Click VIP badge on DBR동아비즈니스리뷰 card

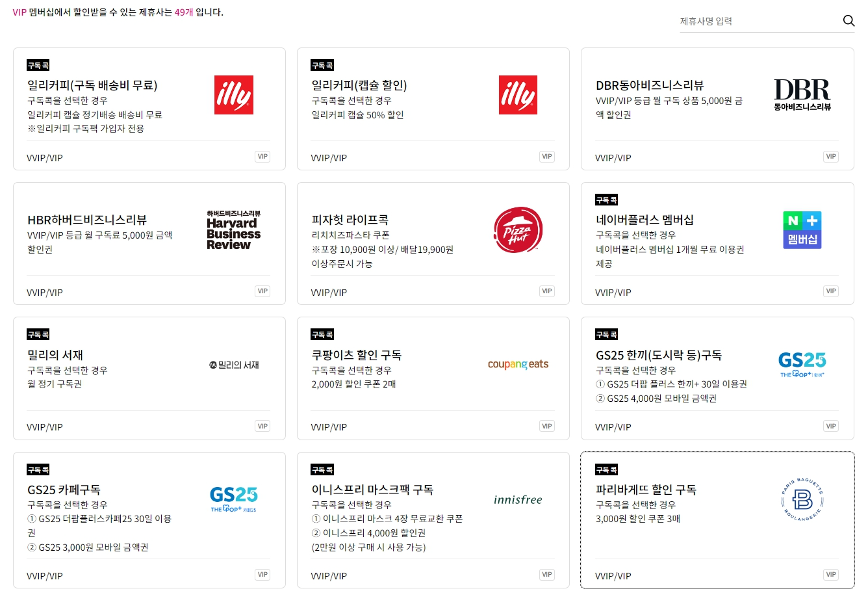[x=831, y=157]
